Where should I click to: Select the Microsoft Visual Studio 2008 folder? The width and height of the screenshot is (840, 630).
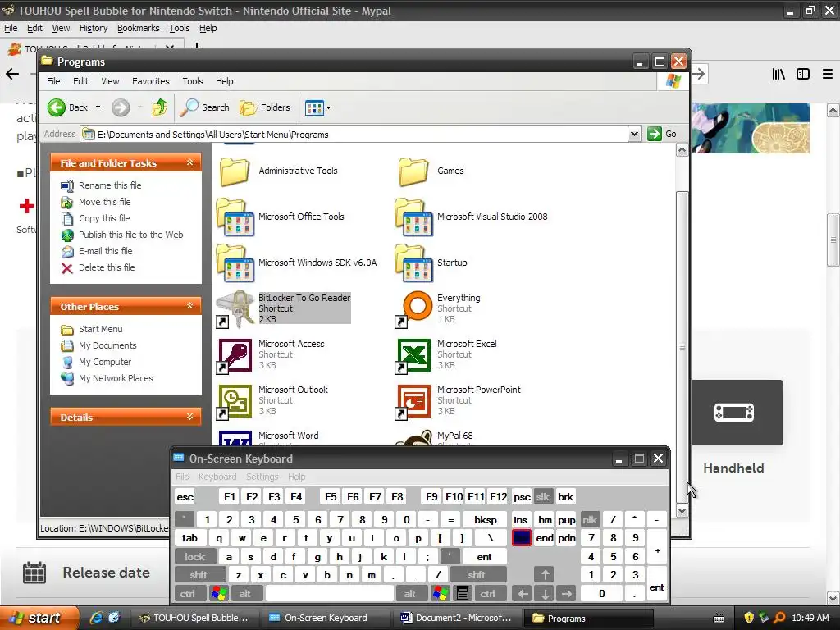click(x=413, y=217)
